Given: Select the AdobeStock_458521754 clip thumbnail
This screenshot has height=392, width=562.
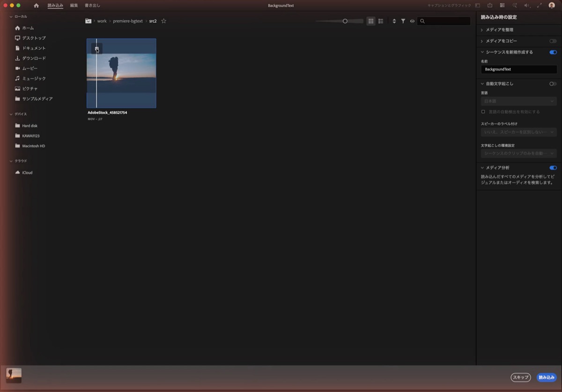Looking at the screenshot, I should pyautogui.click(x=121, y=73).
